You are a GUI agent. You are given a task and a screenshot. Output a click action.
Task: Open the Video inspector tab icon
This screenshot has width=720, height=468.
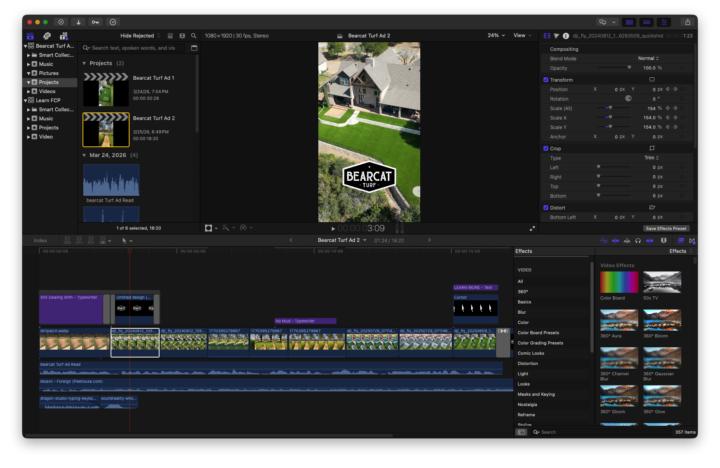pyautogui.click(x=547, y=36)
